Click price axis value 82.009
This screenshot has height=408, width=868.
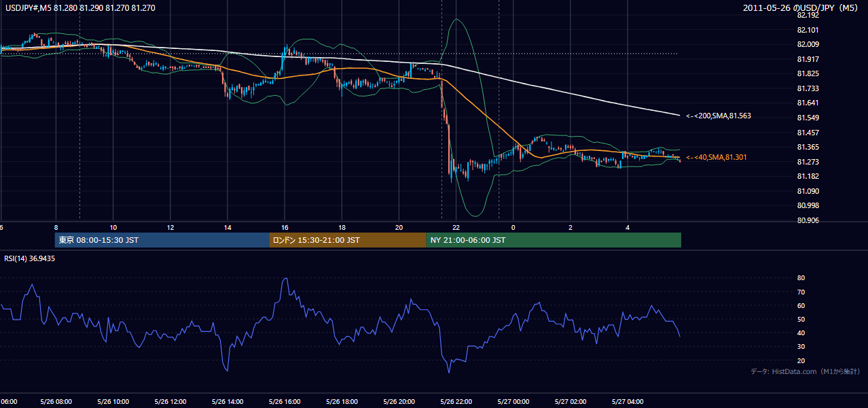click(808, 44)
